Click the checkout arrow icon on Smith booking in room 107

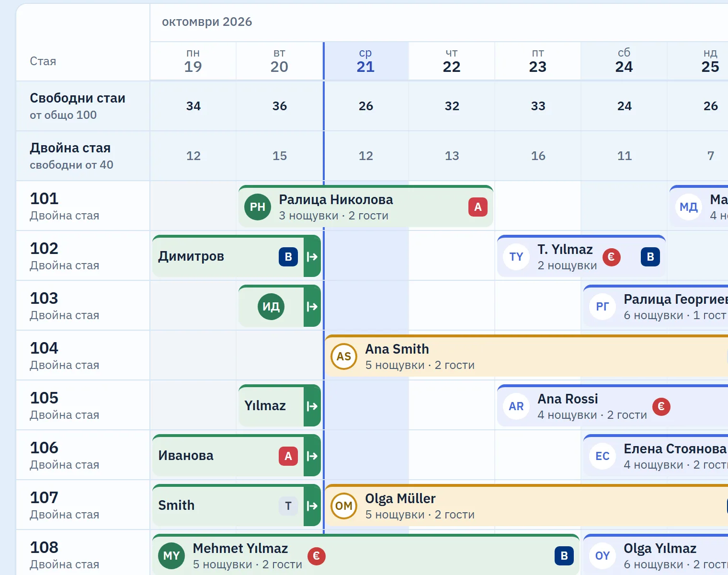(x=312, y=506)
